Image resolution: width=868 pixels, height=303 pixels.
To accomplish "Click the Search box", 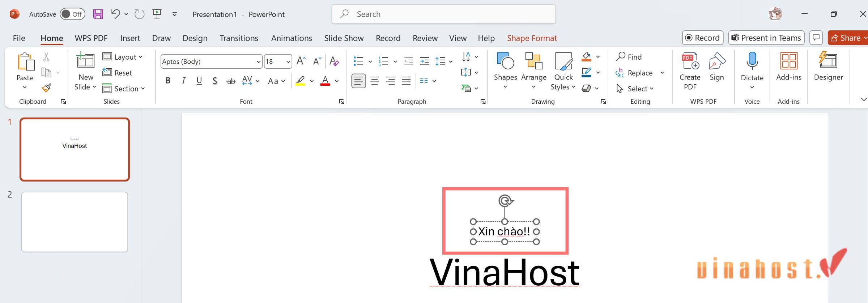I will coord(443,14).
